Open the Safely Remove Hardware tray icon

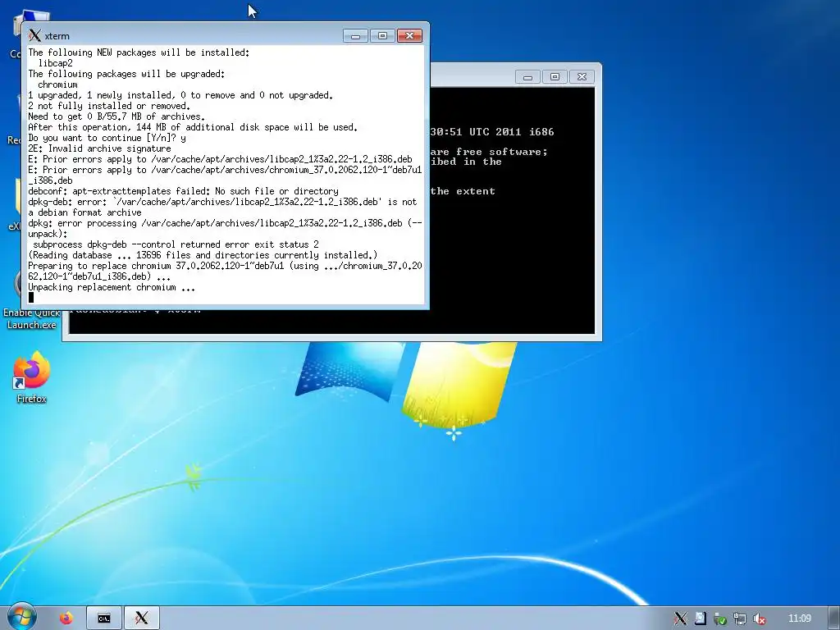point(720,619)
